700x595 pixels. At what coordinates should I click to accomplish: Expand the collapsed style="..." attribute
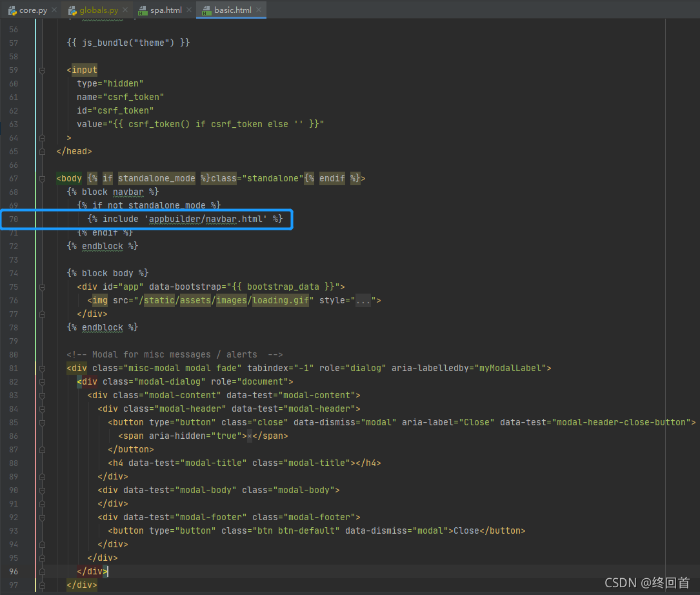[x=363, y=301]
